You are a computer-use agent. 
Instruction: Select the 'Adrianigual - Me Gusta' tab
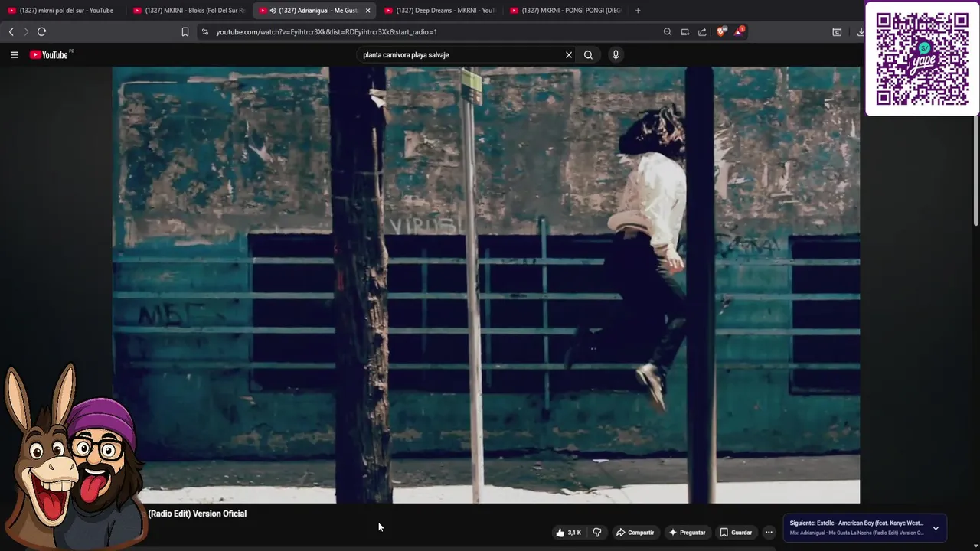click(314, 11)
